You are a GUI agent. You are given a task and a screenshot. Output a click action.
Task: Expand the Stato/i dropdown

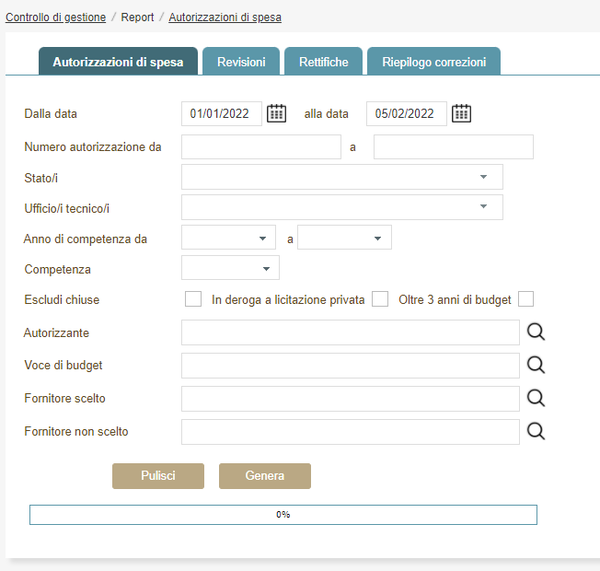click(x=341, y=177)
